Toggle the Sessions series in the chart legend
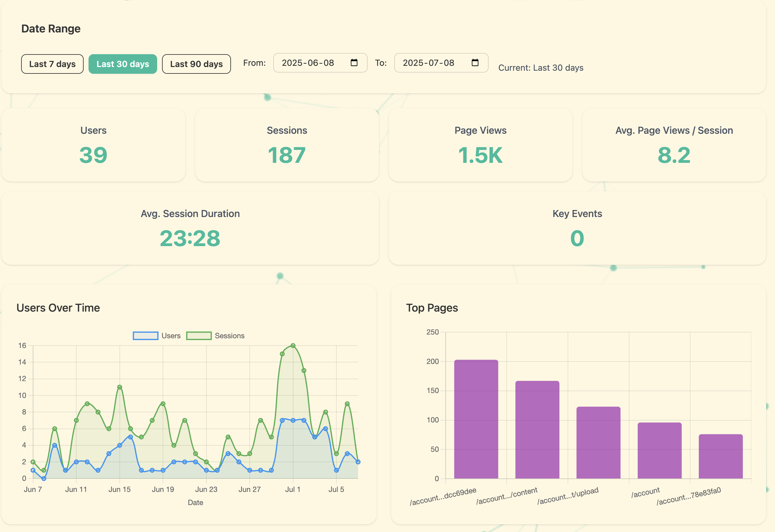Screen dimensions: 775x532 tap(216, 336)
